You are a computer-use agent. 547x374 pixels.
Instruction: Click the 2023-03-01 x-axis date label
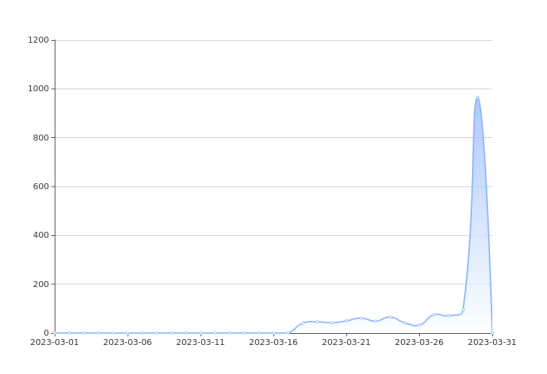coord(55,342)
